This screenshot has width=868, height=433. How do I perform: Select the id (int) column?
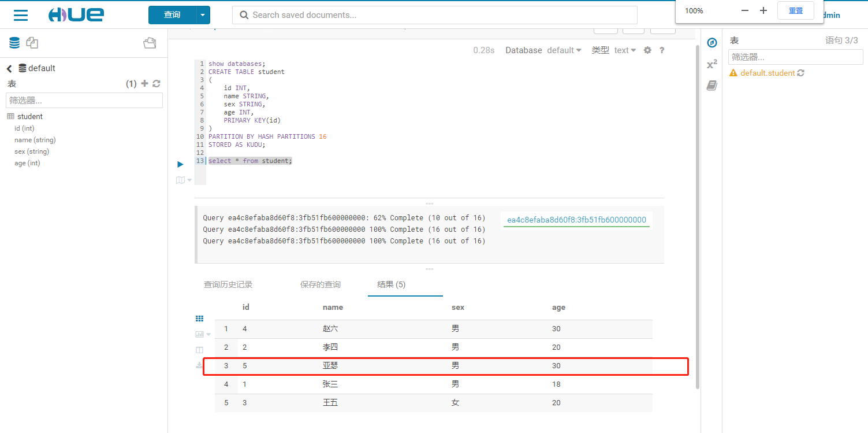pyautogui.click(x=24, y=128)
